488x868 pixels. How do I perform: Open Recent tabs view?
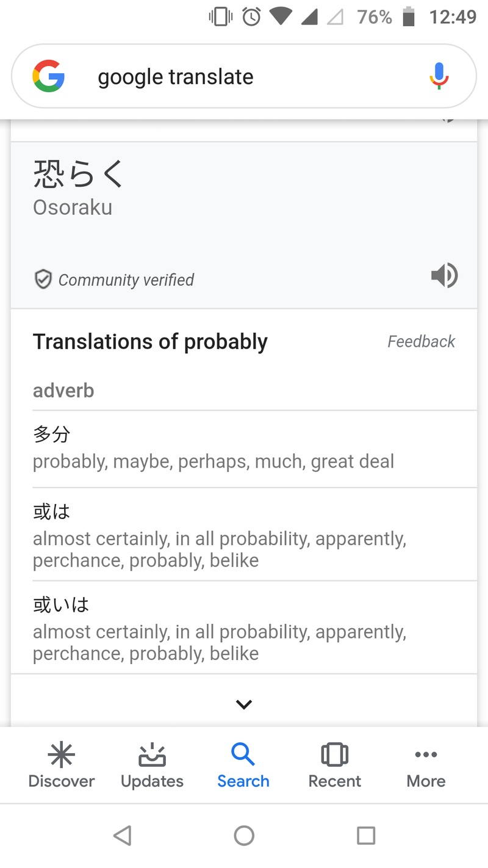point(334,766)
